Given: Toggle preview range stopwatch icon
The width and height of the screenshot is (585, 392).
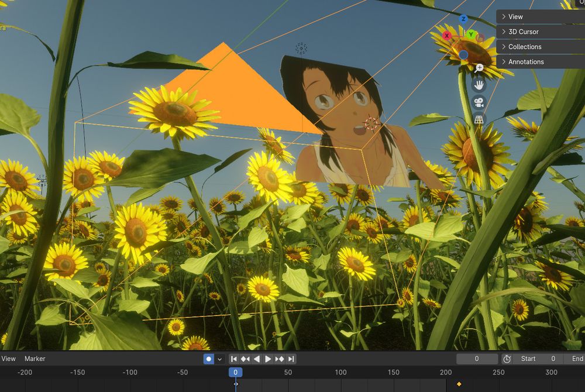Looking at the screenshot, I should (x=507, y=359).
